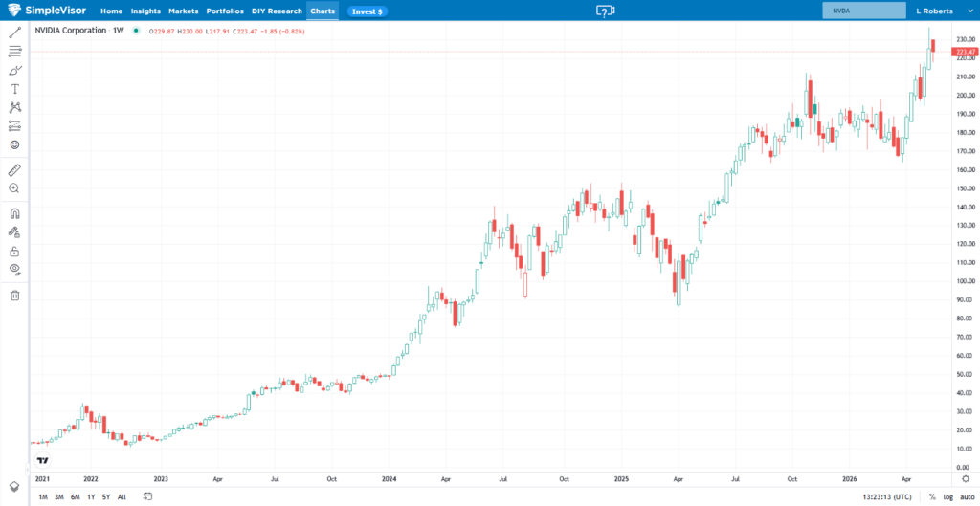Click the red 223.47 current price label

point(966,52)
